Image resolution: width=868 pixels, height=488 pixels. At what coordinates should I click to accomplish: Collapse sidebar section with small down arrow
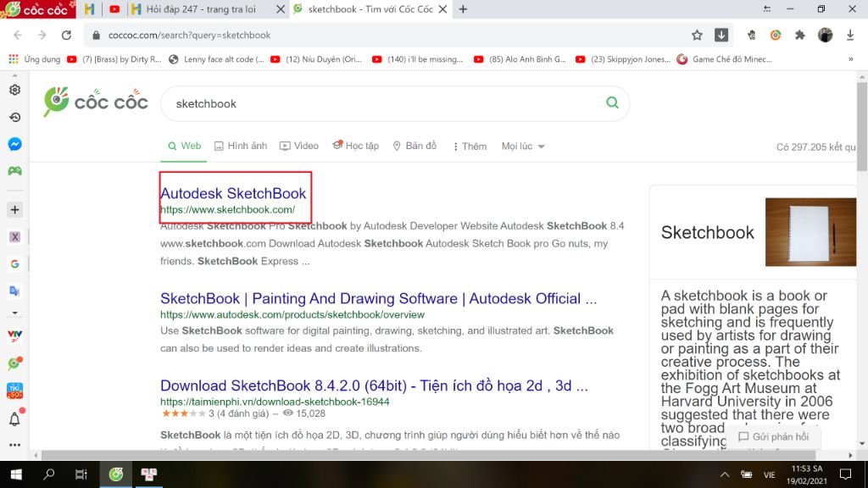[x=15, y=313]
